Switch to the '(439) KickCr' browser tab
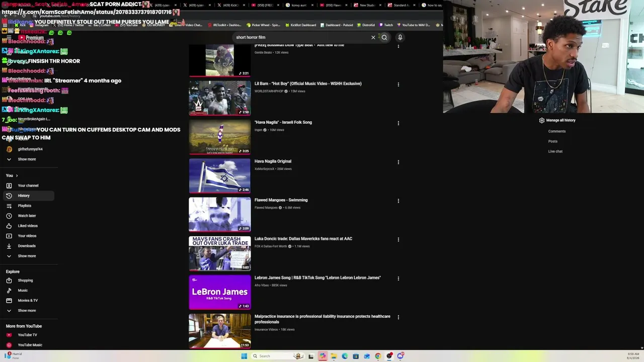This screenshot has height=362, width=644. coord(230,5)
